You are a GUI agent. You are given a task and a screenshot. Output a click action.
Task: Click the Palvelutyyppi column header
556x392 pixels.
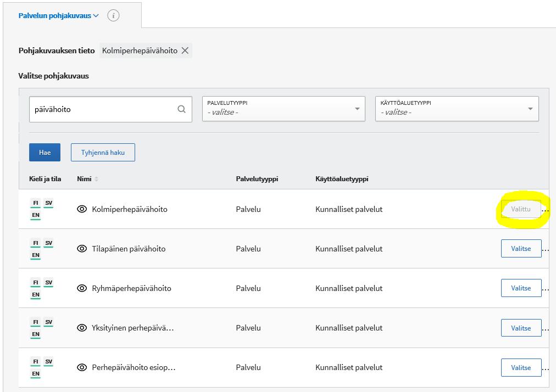point(257,179)
